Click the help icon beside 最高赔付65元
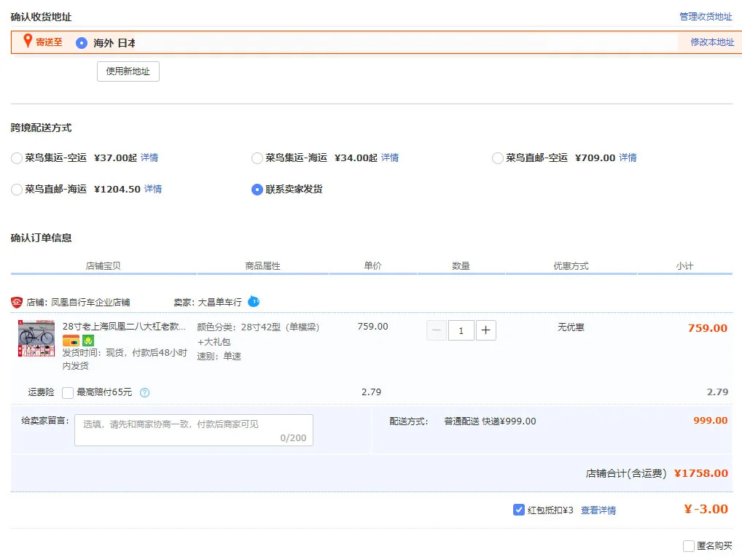Screen dimensions: 742x560 coord(144,392)
